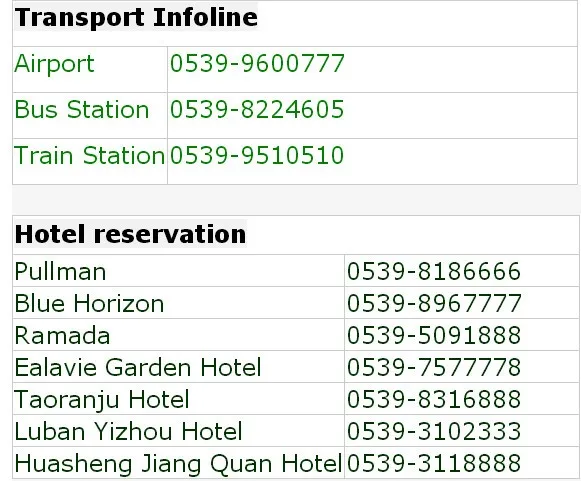Click Pullman phone number 0539-8186666
Viewport: 581px width, 481px height.
434,271
